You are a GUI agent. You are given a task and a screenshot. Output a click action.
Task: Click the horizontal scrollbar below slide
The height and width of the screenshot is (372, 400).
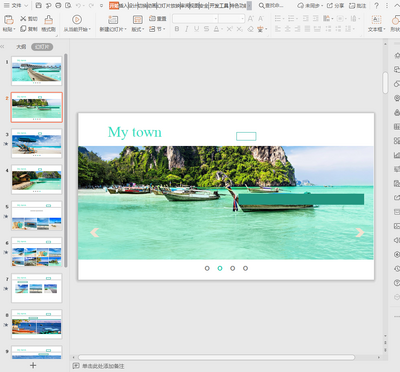(217, 357)
